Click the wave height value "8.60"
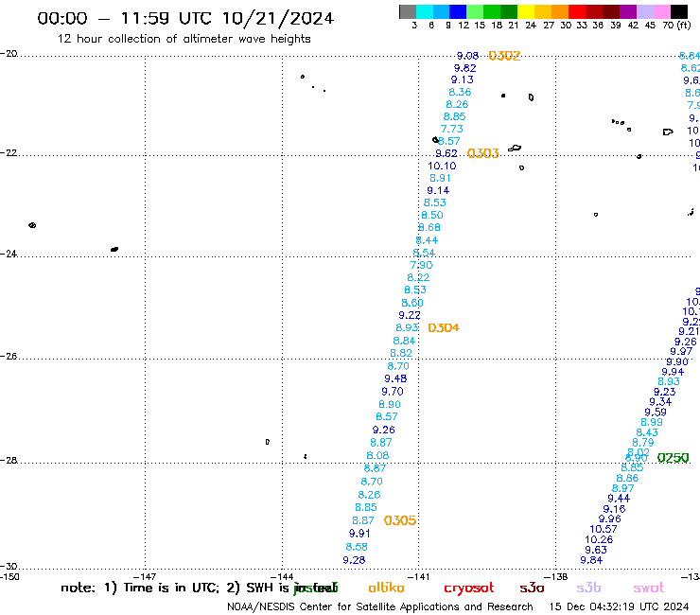This screenshot has width=700, height=615. point(412,303)
